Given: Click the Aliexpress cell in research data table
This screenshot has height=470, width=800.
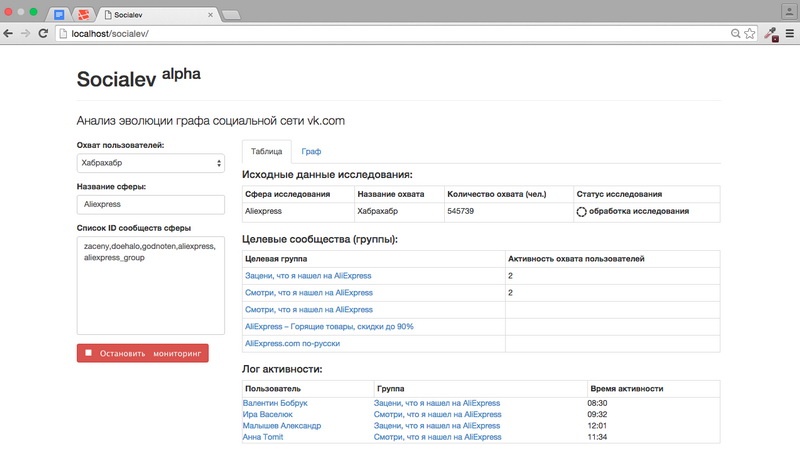Looking at the screenshot, I should coord(298,212).
